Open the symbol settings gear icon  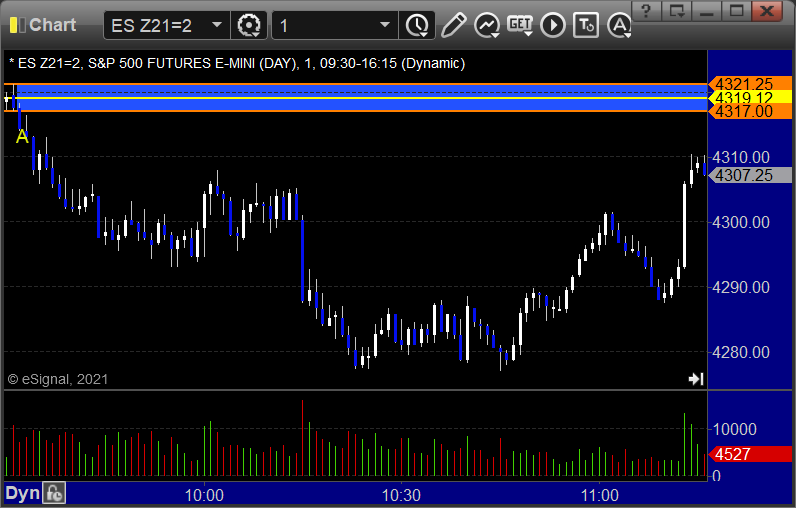(x=249, y=25)
